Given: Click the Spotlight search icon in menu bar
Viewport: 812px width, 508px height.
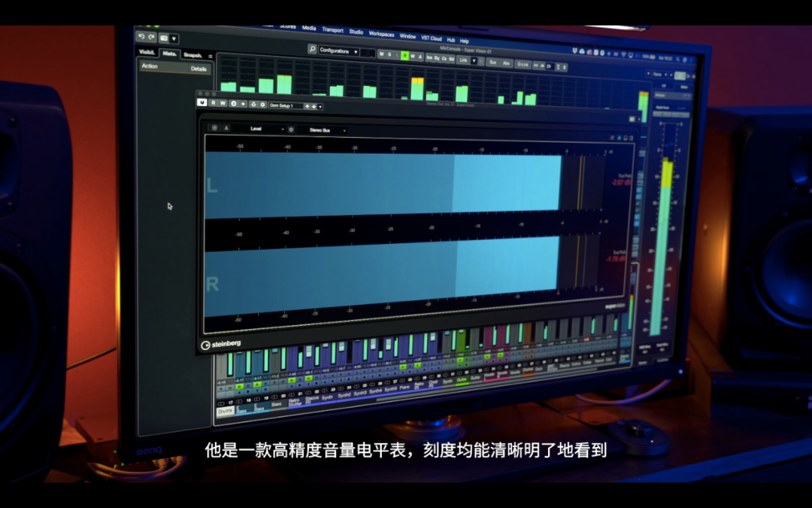Looking at the screenshot, I should tap(677, 59).
